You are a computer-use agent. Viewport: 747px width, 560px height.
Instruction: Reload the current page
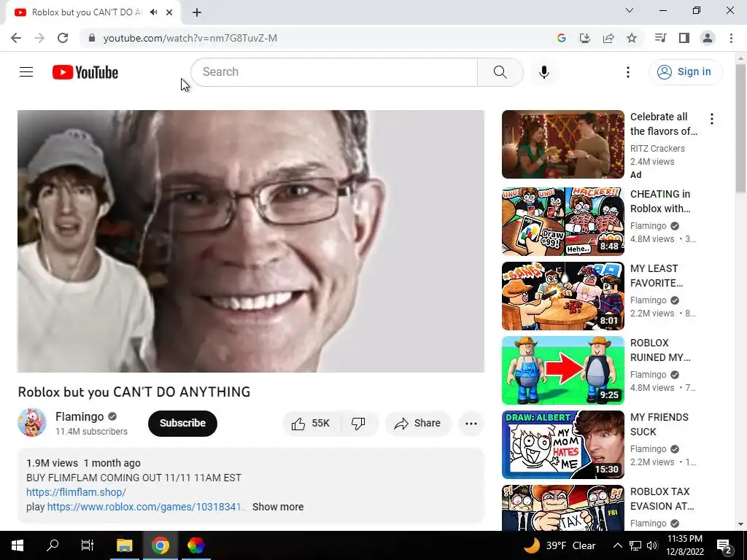(63, 38)
